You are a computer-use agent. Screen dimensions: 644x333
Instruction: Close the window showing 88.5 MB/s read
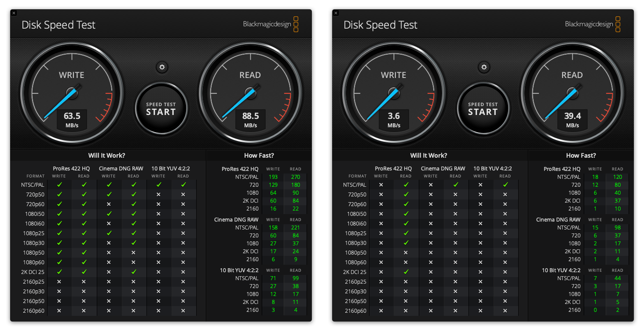tap(14, 13)
